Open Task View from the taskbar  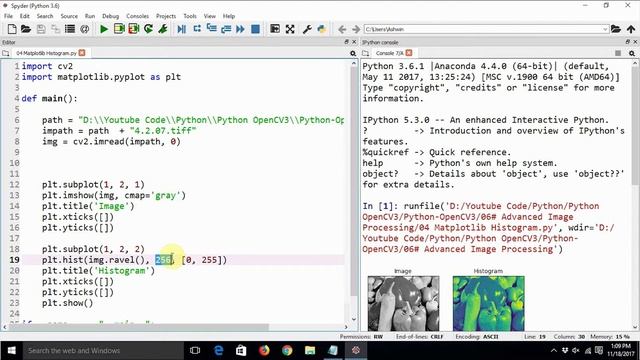[195, 351]
